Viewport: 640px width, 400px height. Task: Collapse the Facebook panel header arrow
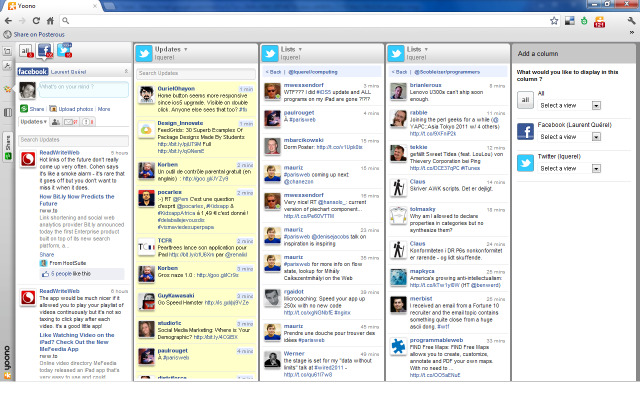[125, 73]
